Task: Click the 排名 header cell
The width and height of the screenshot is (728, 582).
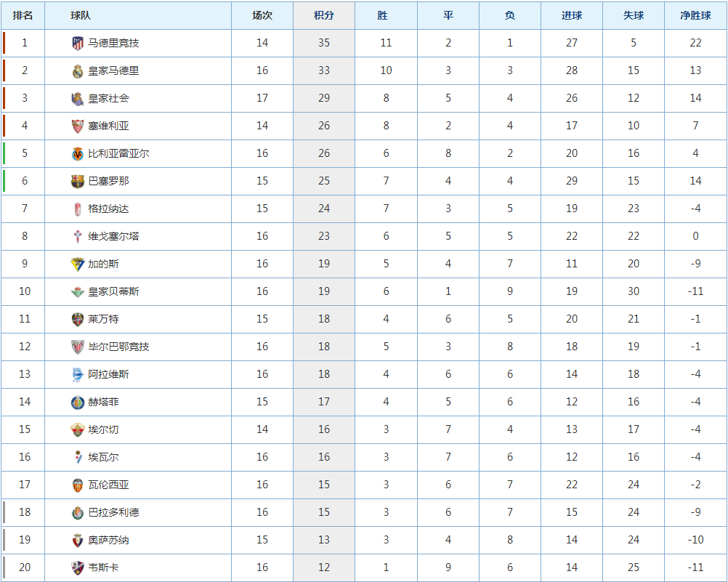Action: point(23,15)
